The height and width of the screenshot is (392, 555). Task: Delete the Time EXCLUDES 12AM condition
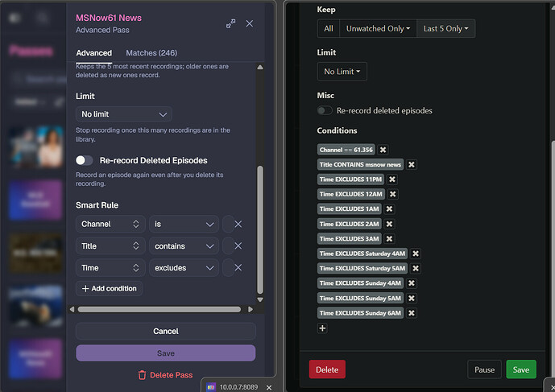point(392,194)
